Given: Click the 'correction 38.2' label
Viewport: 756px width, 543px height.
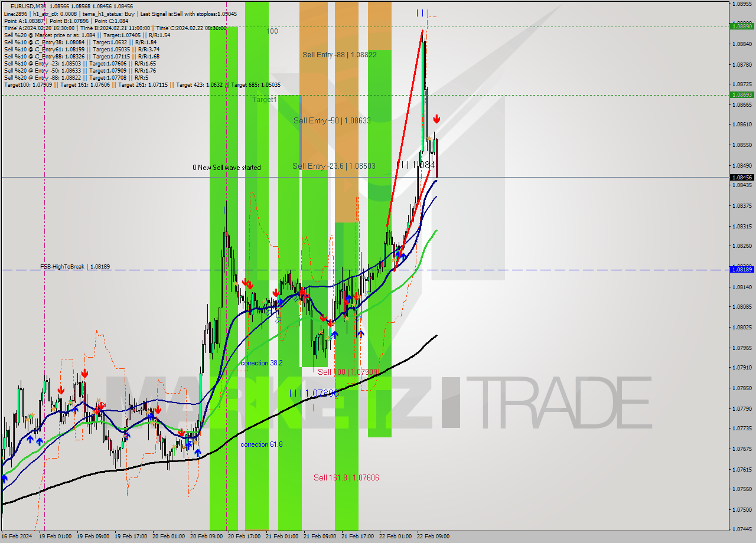Looking at the screenshot, I should (262, 363).
